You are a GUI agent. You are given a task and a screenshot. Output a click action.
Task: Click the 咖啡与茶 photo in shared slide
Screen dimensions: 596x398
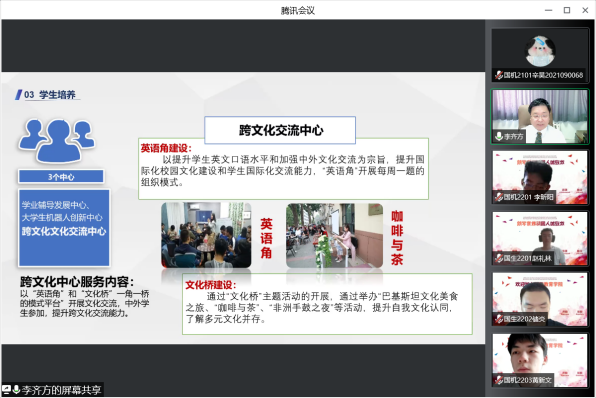pos(334,235)
